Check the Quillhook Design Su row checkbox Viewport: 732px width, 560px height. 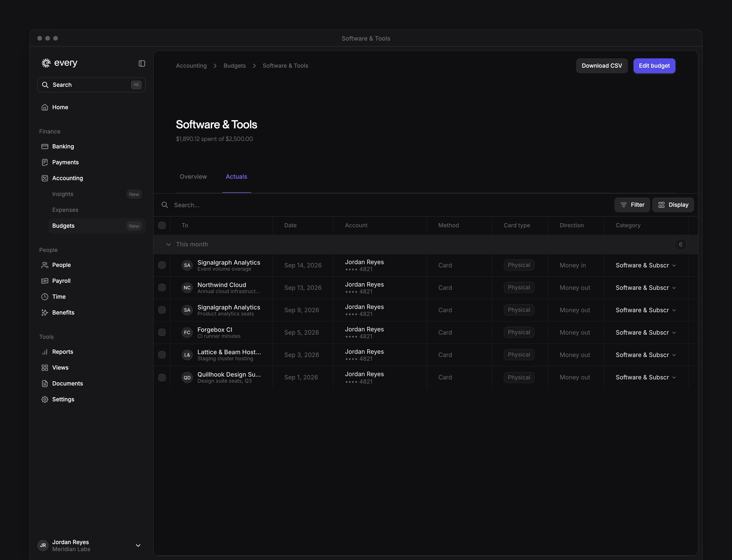click(x=162, y=377)
